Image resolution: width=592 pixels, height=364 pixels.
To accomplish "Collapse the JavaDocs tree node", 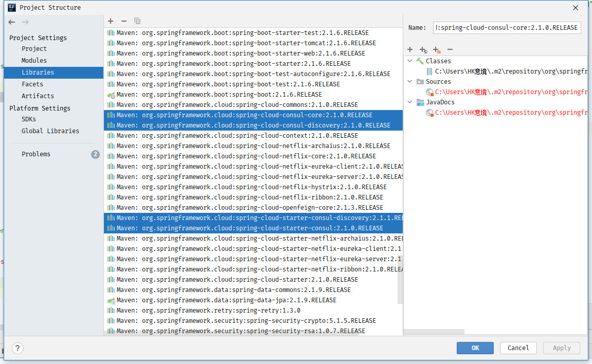I will [409, 102].
